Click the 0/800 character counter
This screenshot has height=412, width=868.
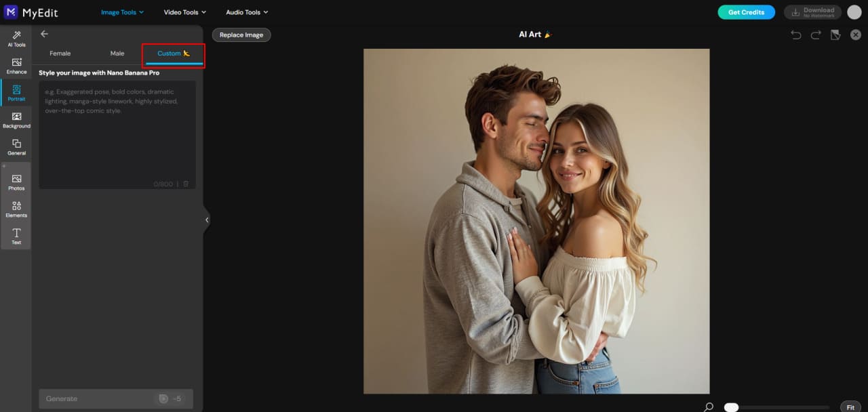(x=163, y=184)
